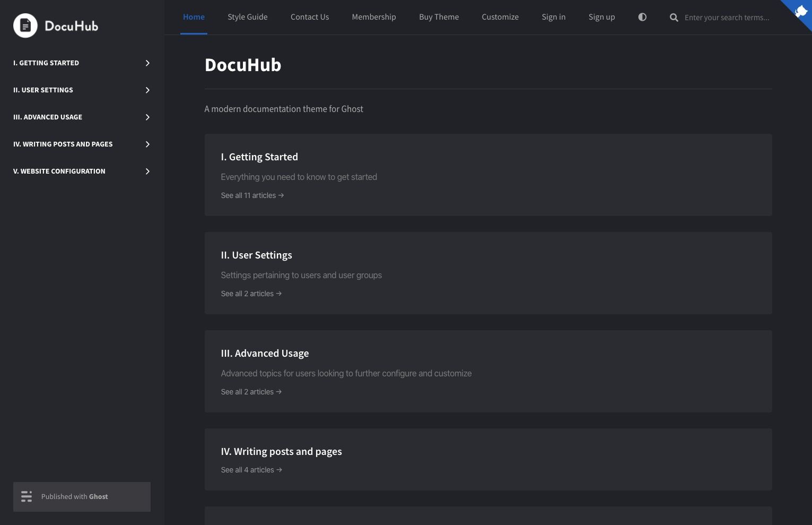Click 'Everything you need to know to get started'
The height and width of the screenshot is (525, 812).
pos(299,177)
